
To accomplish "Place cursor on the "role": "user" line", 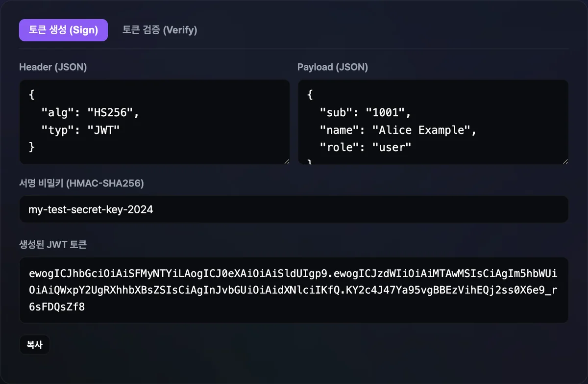I will click(365, 147).
